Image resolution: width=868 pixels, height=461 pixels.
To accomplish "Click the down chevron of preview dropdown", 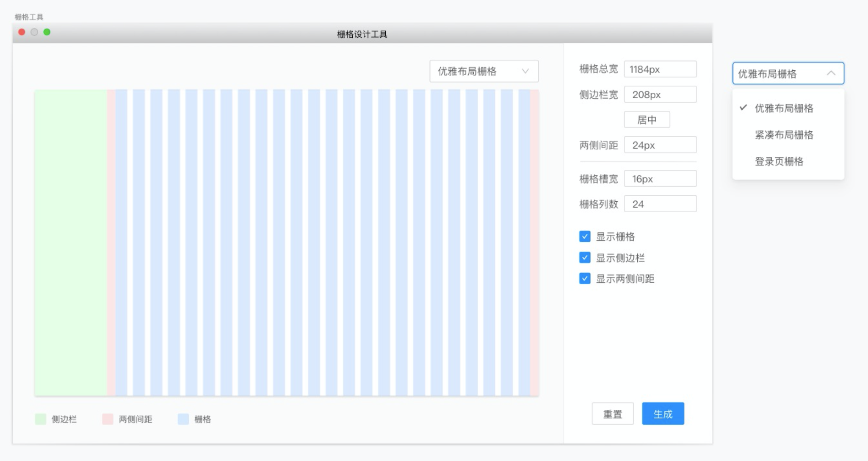I will coord(525,71).
